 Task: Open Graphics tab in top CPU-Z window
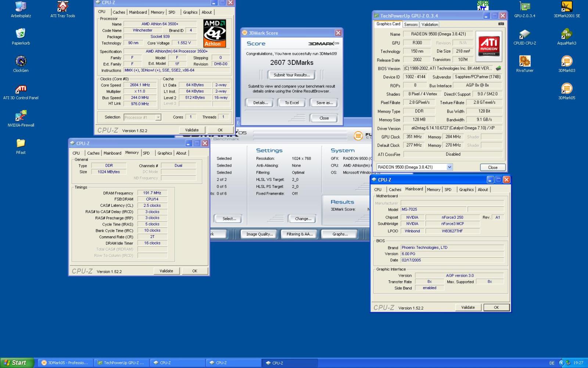point(190,12)
